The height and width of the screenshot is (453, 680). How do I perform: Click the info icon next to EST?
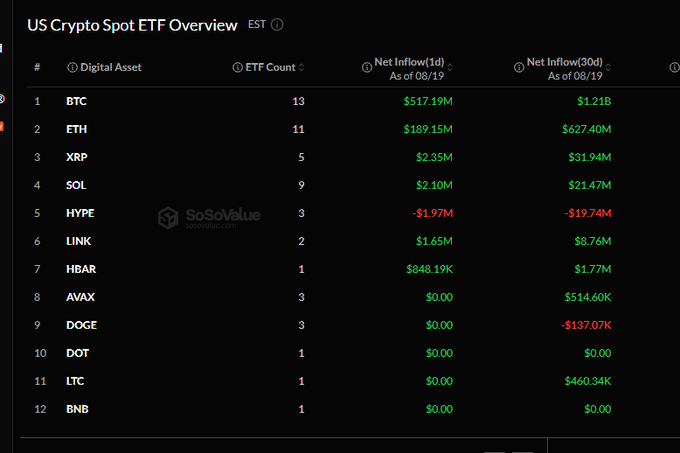point(277,25)
